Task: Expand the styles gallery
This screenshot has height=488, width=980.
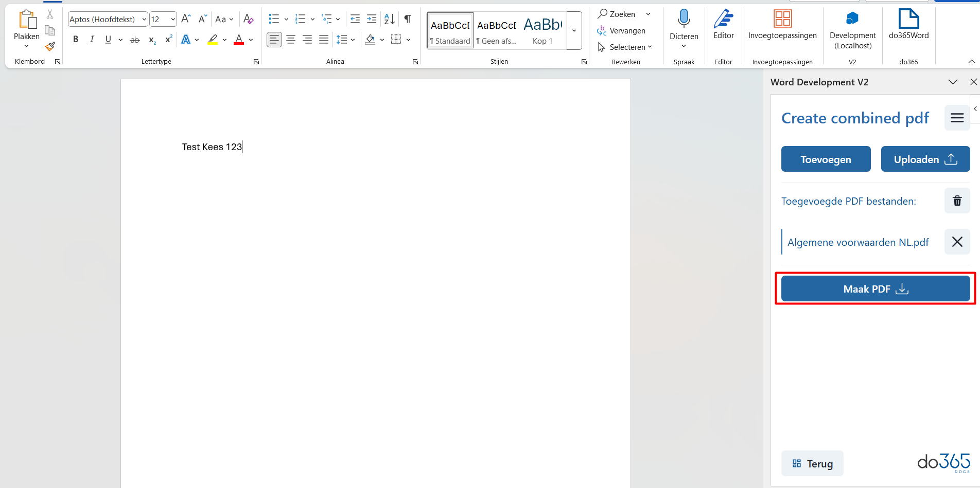Action: 574,31
